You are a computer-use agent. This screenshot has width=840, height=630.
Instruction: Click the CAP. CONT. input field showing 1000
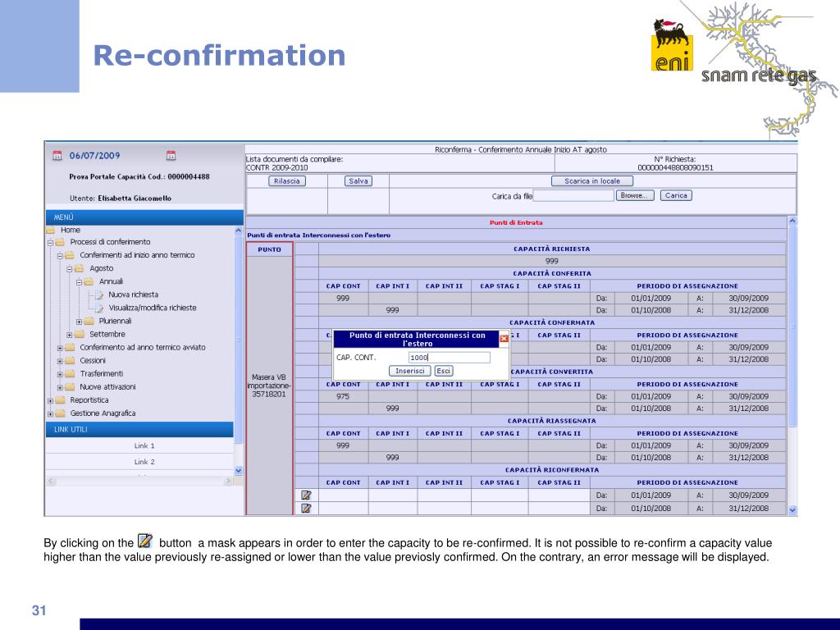[x=449, y=358]
